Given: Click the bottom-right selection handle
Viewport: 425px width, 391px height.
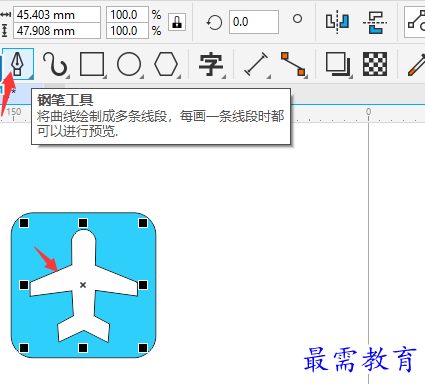Looking at the screenshot, I should (143, 348).
